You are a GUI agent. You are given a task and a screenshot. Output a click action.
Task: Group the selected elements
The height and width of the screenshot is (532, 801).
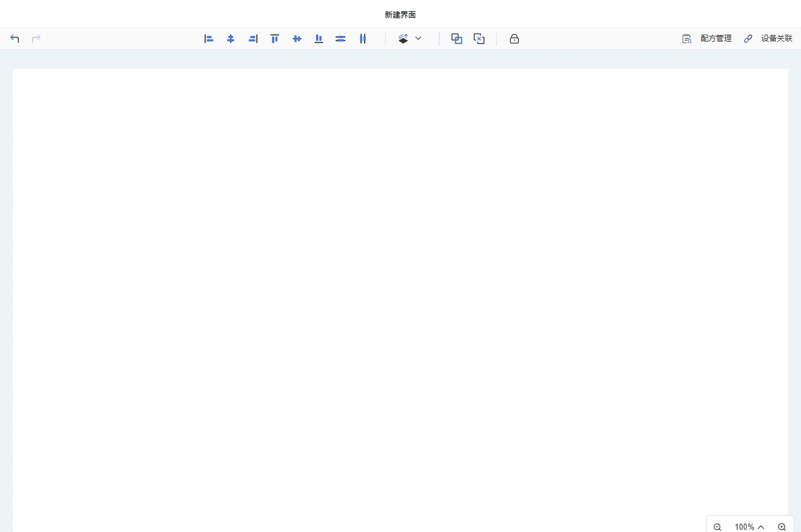[x=457, y=39]
